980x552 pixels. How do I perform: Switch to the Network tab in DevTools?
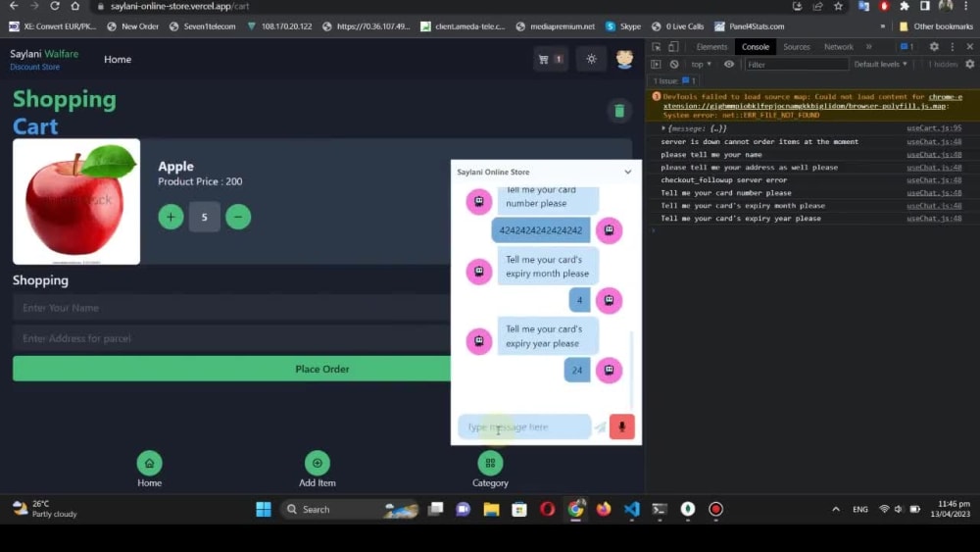838,47
